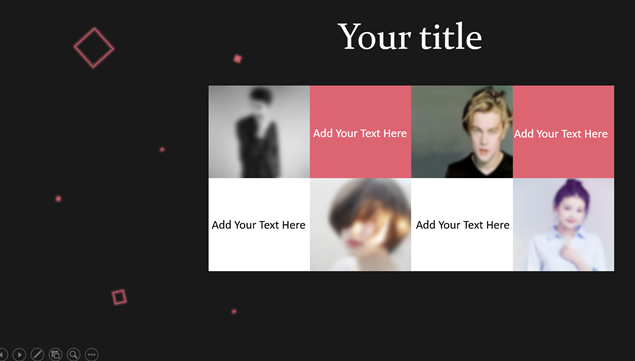Select the blurred black-and-white standing figure photo
The width and height of the screenshot is (635, 361).
(259, 132)
